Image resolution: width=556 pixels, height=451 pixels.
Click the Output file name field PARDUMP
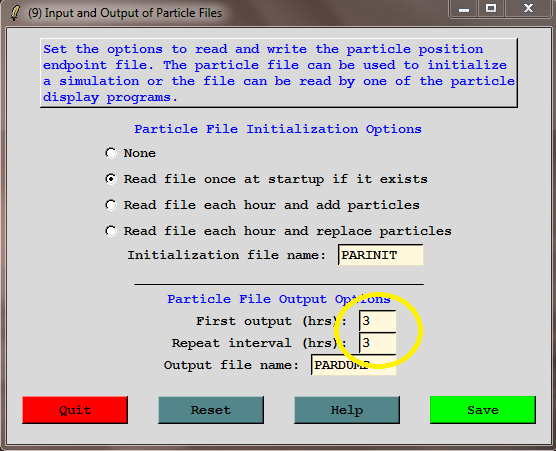tap(354, 364)
